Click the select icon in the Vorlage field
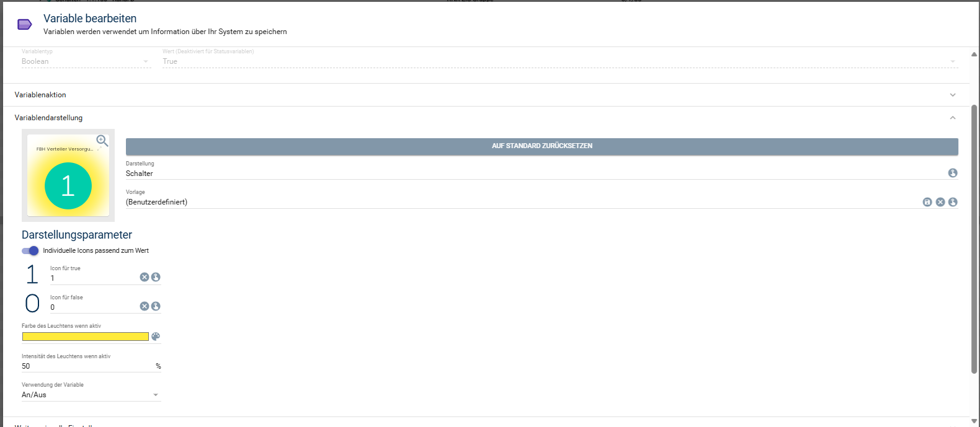The image size is (980, 427). [x=953, y=202]
